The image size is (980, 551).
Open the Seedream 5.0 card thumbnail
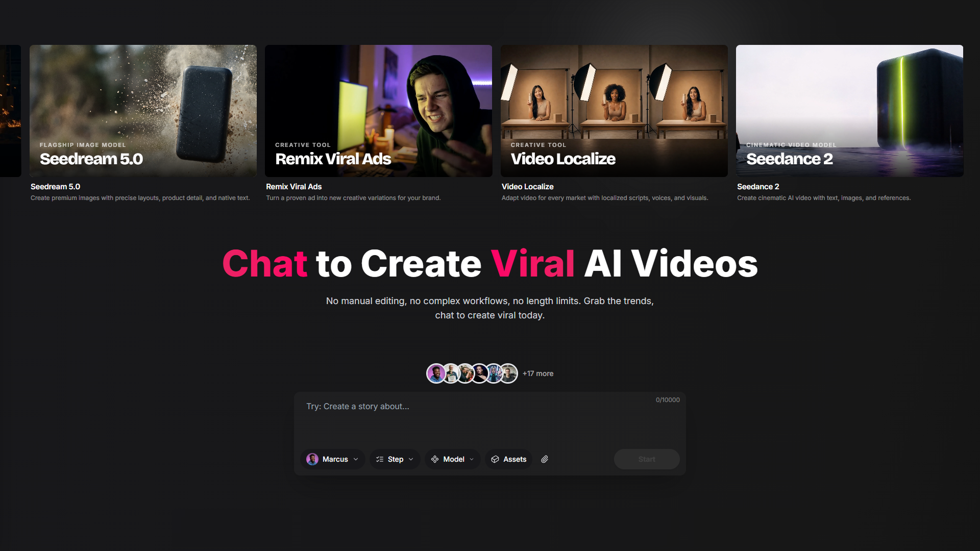click(143, 111)
